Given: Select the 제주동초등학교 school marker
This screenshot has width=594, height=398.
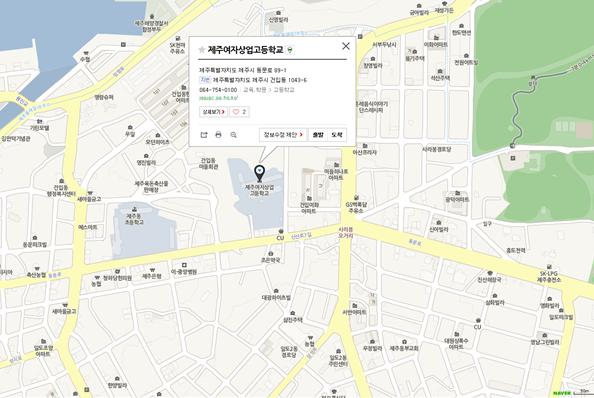Looking at the screenshot, I should (134, 215).
